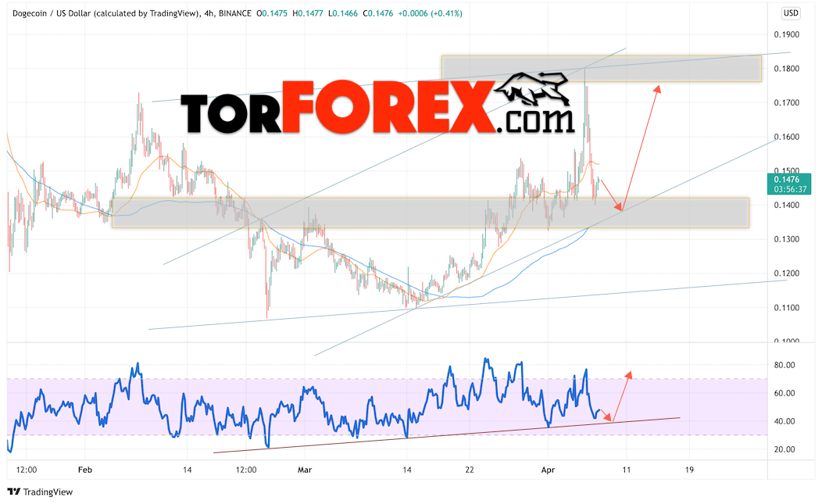Click the 0.1700 price axis label

click(786, 103)
